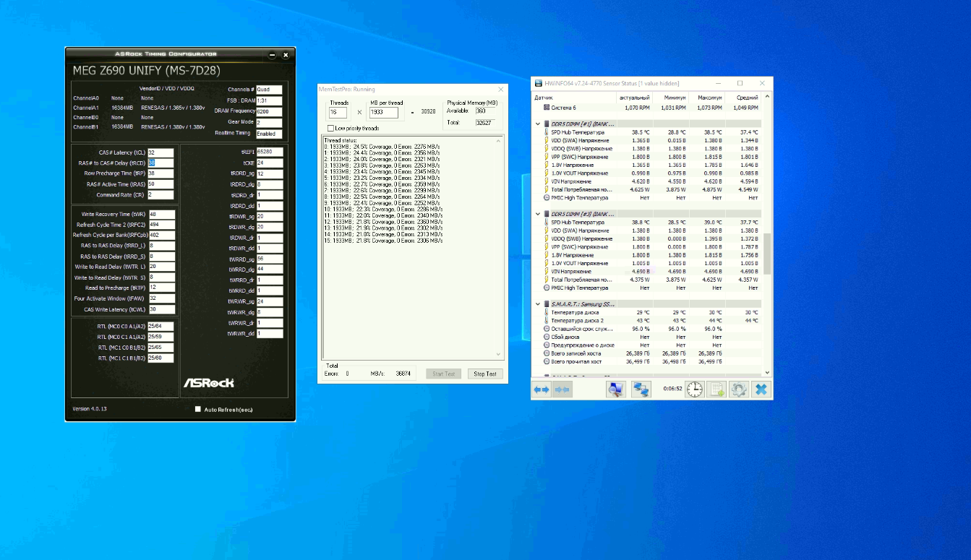The height and width of the screenshot is (560, 971).
Task: Click the Start Test button
Action: 443,374
